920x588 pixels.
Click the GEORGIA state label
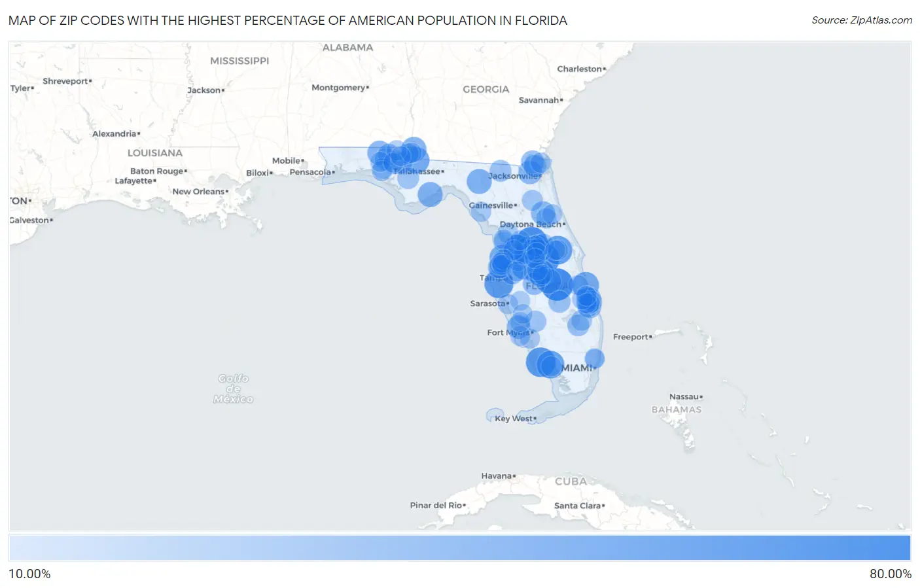pyautogui.click(x=486, y=90)
